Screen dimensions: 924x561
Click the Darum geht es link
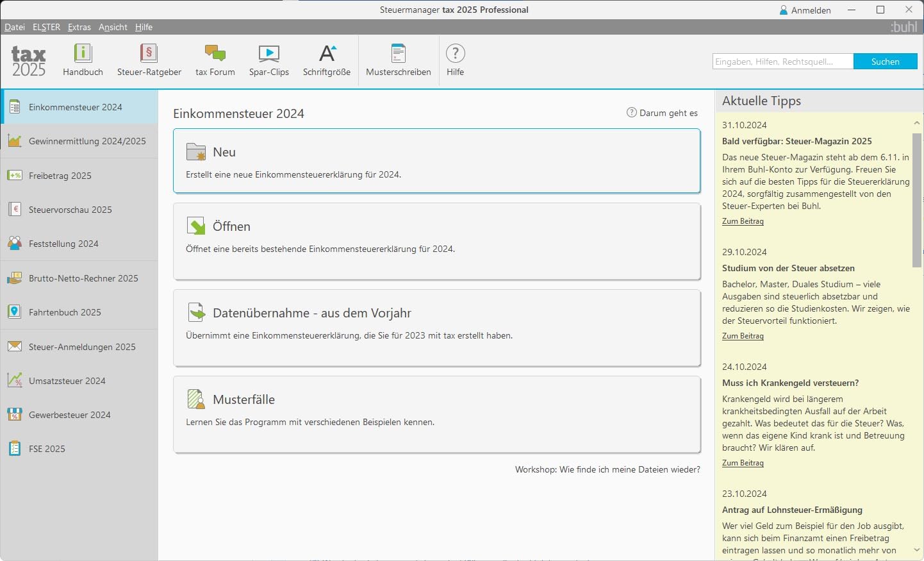click(x=663, y=113)
